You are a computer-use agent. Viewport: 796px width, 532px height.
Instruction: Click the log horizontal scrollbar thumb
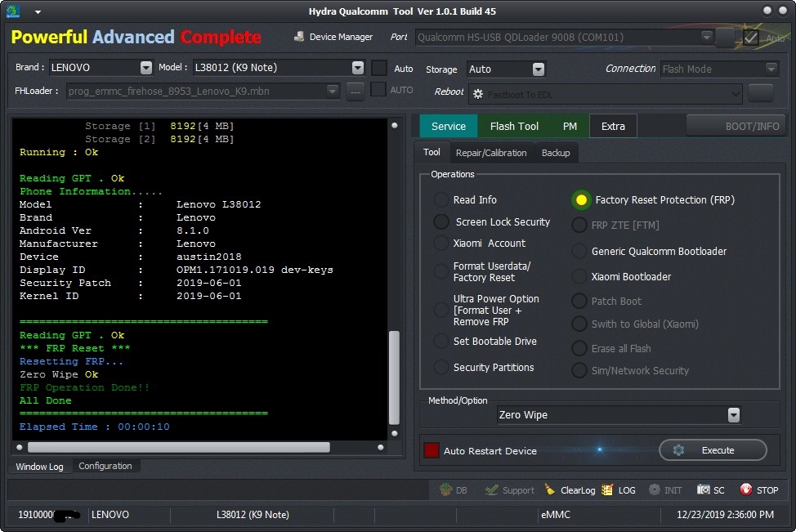pyautogui.click(x=179, y=447)
